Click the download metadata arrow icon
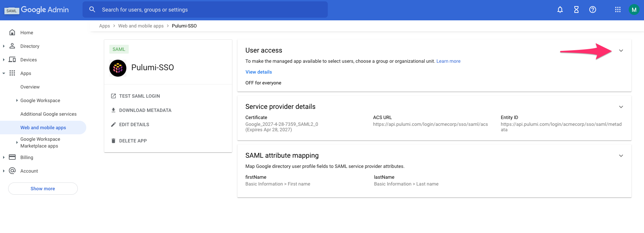This screenshot has width=644, height=233. pyautogui.click(x=113, y=110)
